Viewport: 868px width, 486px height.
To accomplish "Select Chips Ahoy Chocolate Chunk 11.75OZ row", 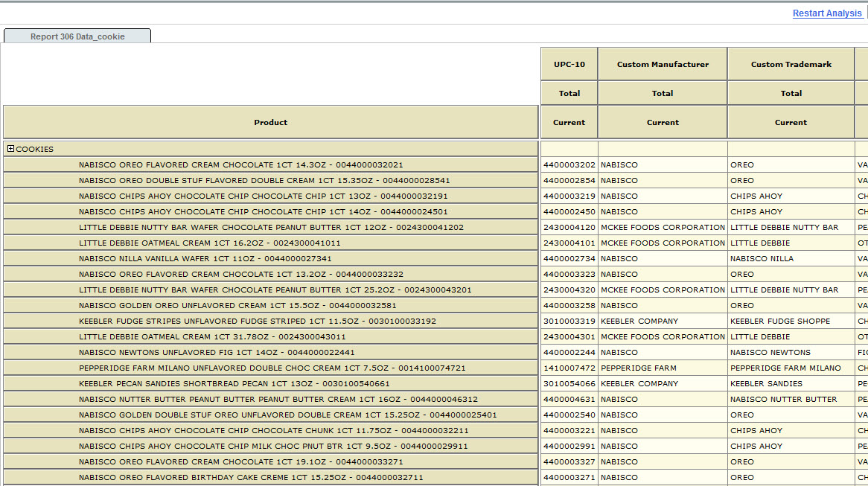I will [x=271, y=430].
